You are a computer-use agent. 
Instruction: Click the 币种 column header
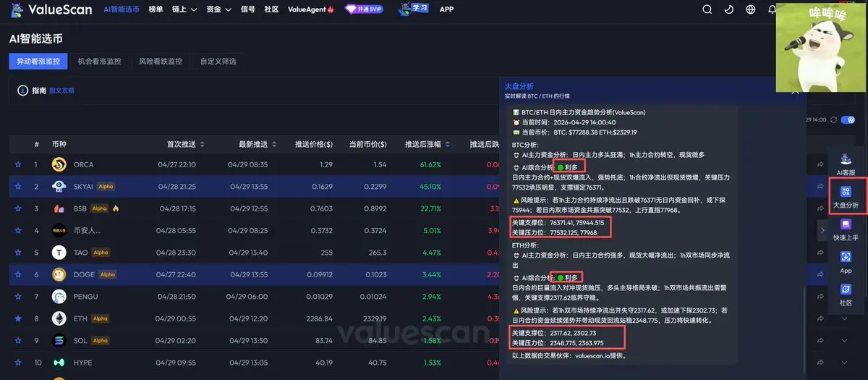point(59,144)
